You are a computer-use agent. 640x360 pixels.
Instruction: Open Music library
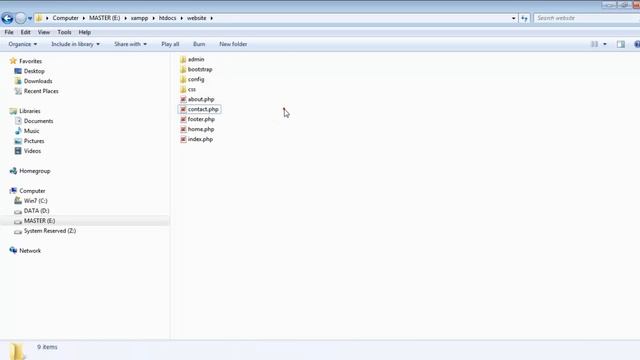pyautogui.click(x=31, y=131)
